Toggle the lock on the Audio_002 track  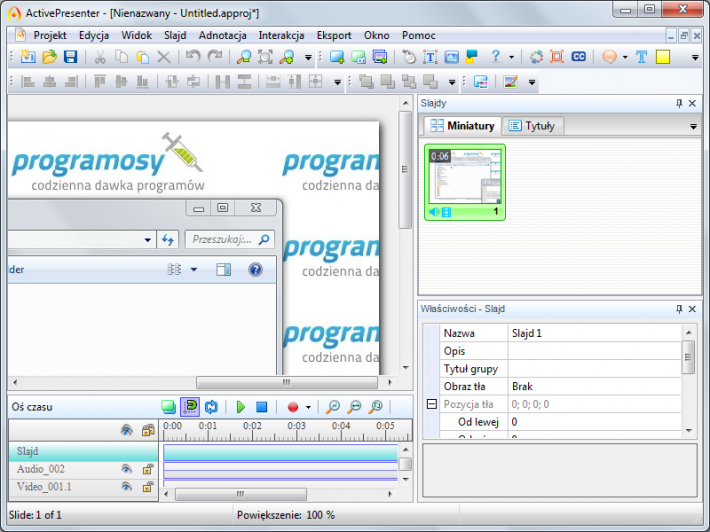(x=148, y=469)
